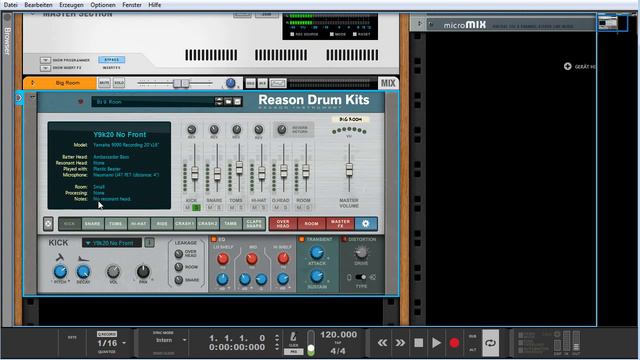This screenshot has height=360, width=640.
Task: Click the Kick reverb send knob
Action: pos(191,130)
